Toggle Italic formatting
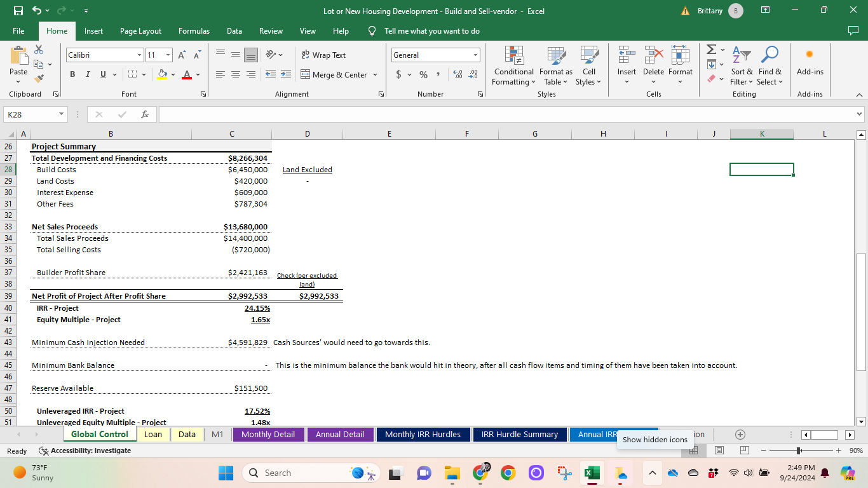 [88, 74]
